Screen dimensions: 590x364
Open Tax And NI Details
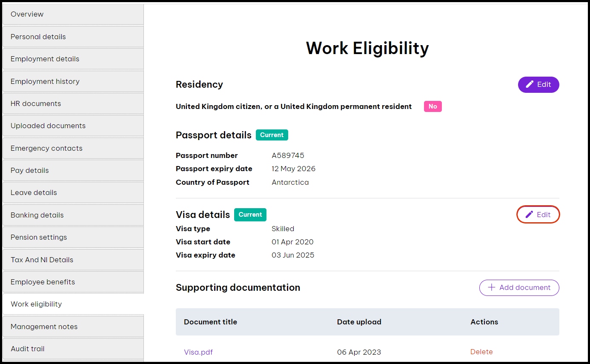pyautogui.click(x=73, y=260)
